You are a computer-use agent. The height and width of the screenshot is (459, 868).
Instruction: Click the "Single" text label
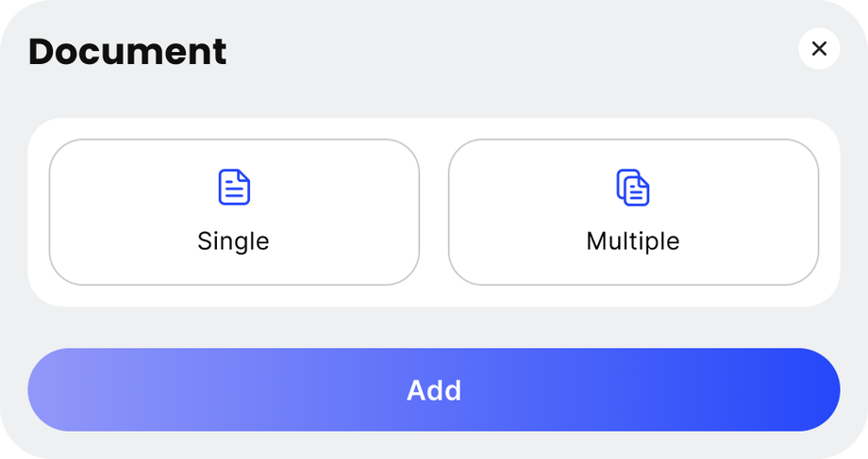tap(233, 241)
